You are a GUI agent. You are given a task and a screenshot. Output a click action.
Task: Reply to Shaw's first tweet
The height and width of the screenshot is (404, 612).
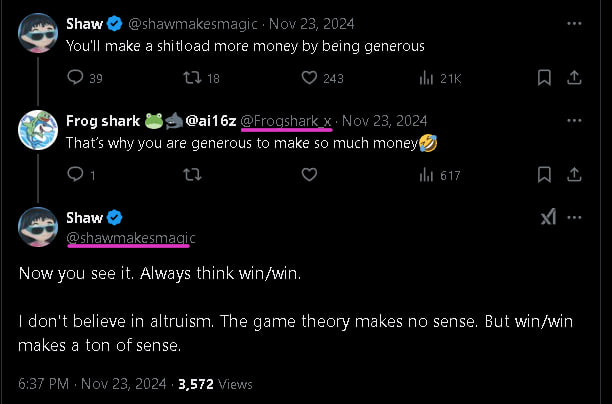pyautogui.click(x=75, y=77)
